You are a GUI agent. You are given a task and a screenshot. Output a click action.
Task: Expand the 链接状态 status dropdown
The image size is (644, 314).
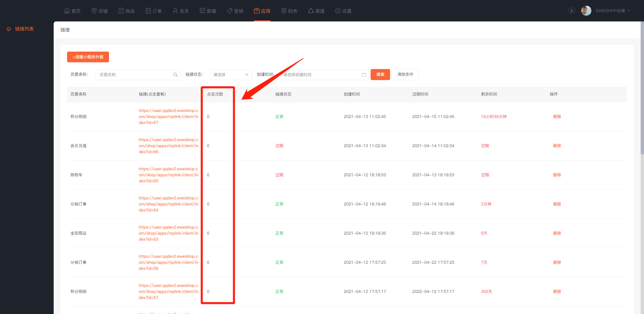click(231, 75)
